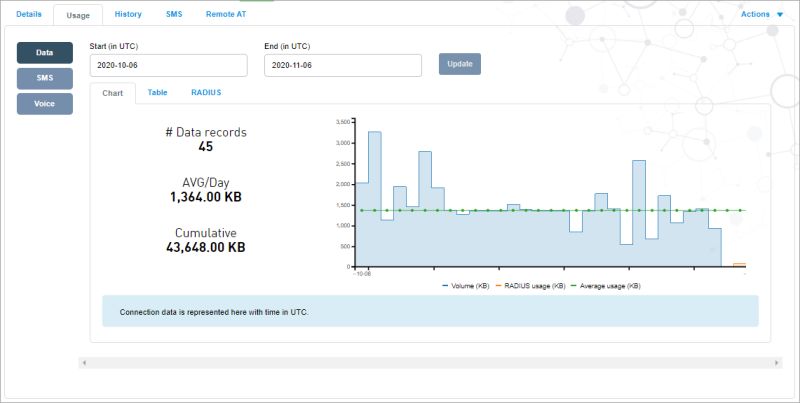Click the 1,364.00 KB AVG/Day value

(206, 197)
